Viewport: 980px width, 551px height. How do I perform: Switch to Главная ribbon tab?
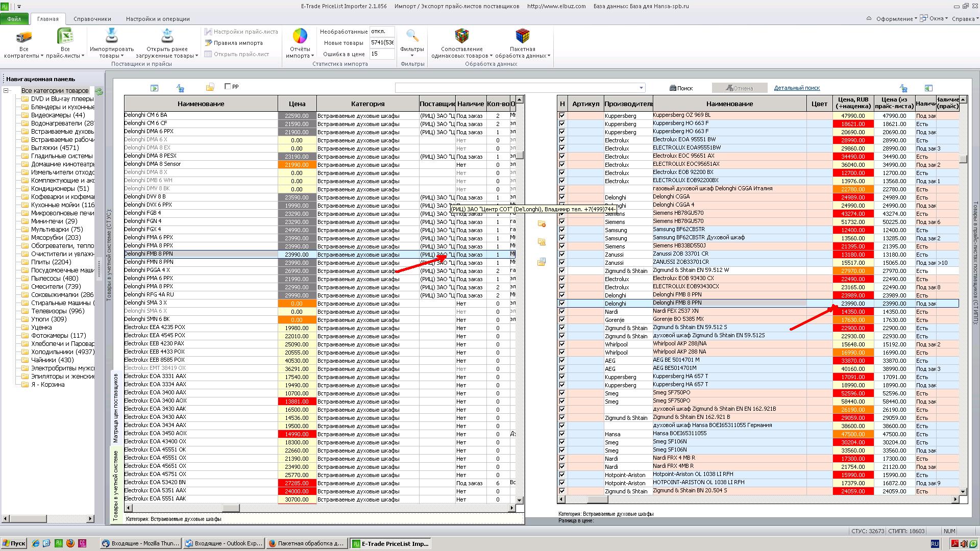[x=48, y=19]
